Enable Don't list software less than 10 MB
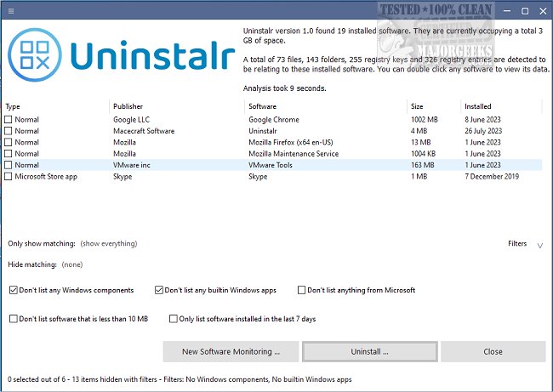The image size is (553, 392). [14, 319]
